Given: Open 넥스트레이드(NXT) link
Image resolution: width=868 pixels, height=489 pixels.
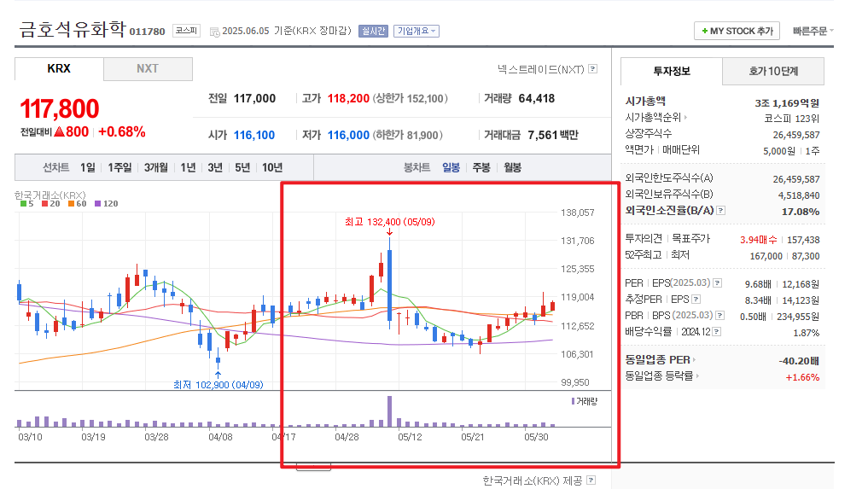Looking at the screenshot, I should coord(541,69).
